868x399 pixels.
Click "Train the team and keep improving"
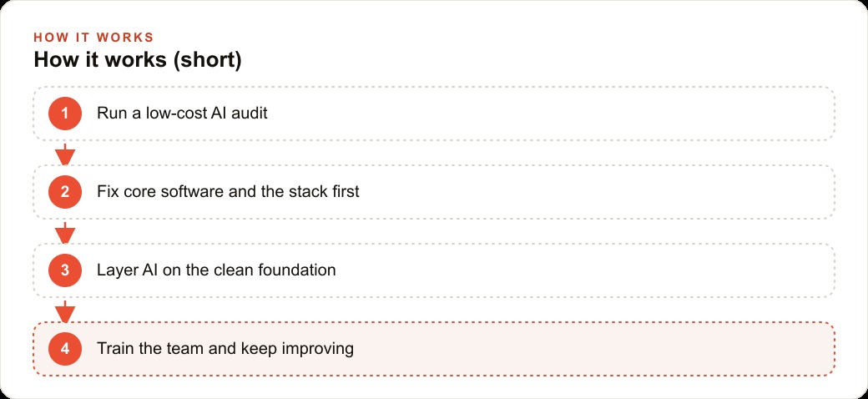coord(225,349)
